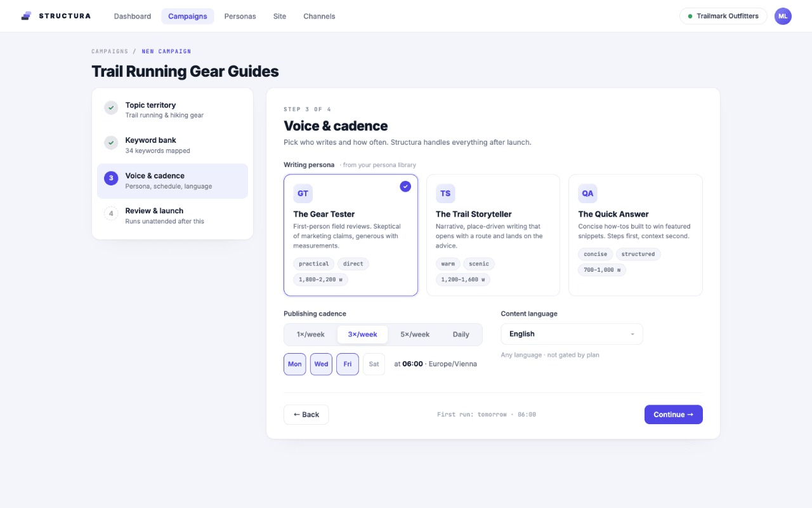Select Voice & cadence step
This screenshot has height=508, width=812.
click(173, 181)
